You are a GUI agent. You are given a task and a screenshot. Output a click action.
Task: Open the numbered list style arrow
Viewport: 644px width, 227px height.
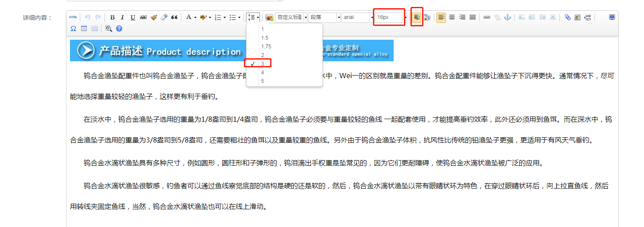click(224, 17)
